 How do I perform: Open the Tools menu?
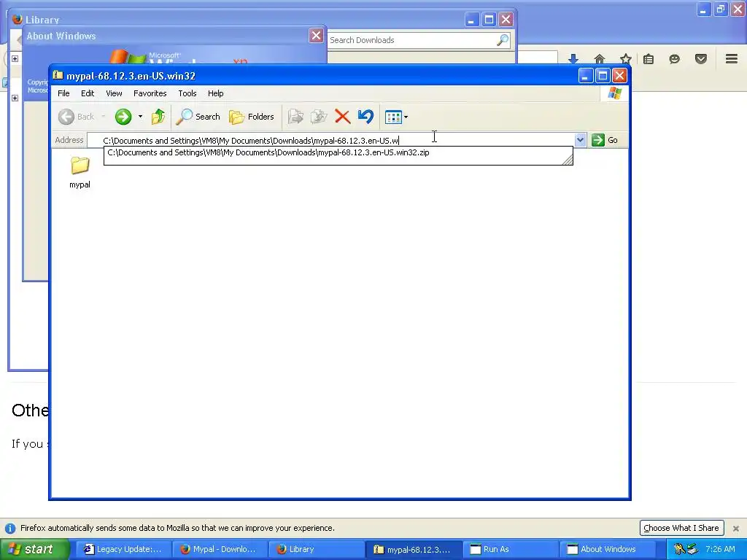(187, 93)
